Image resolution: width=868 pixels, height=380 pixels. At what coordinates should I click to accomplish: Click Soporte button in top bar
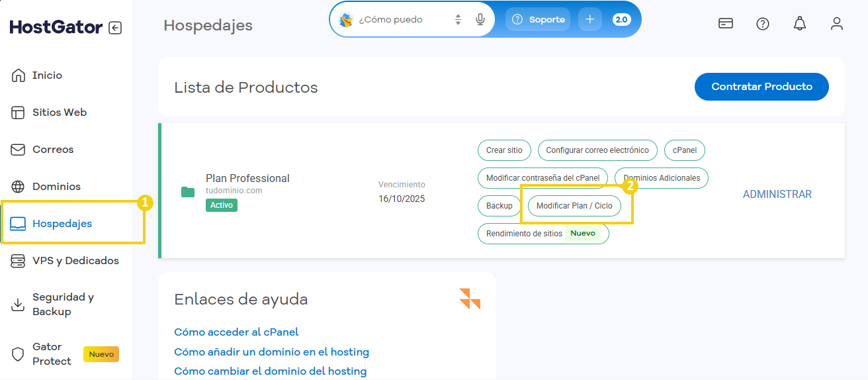[x=538, y=20]
